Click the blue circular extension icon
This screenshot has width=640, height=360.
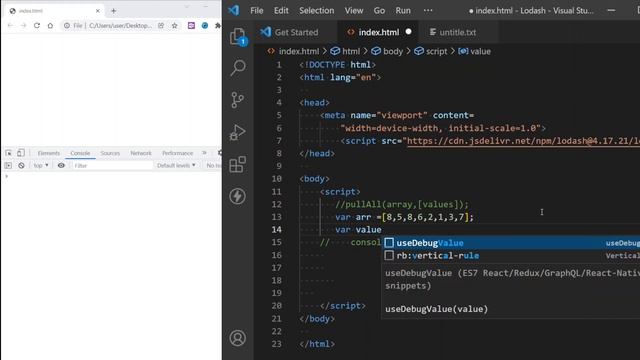[x=205, y=25]
